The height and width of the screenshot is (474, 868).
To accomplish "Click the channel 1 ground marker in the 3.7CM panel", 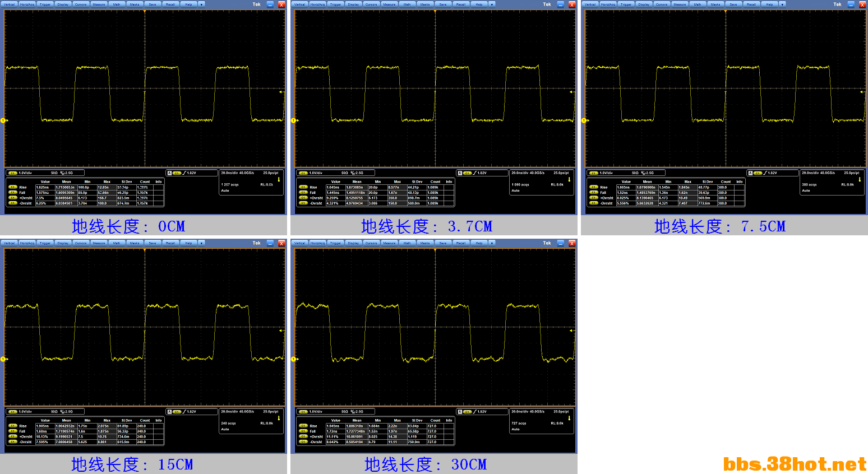I will pos(293,120).
